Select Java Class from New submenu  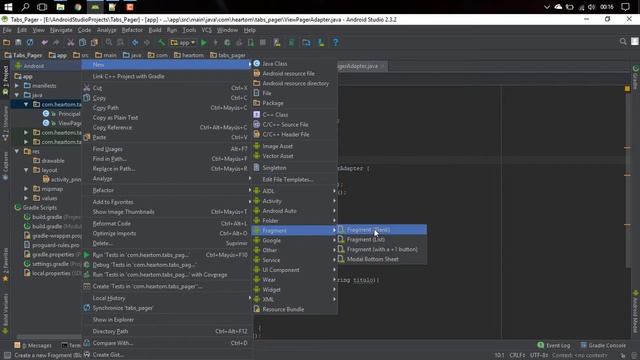pos(295,64)
